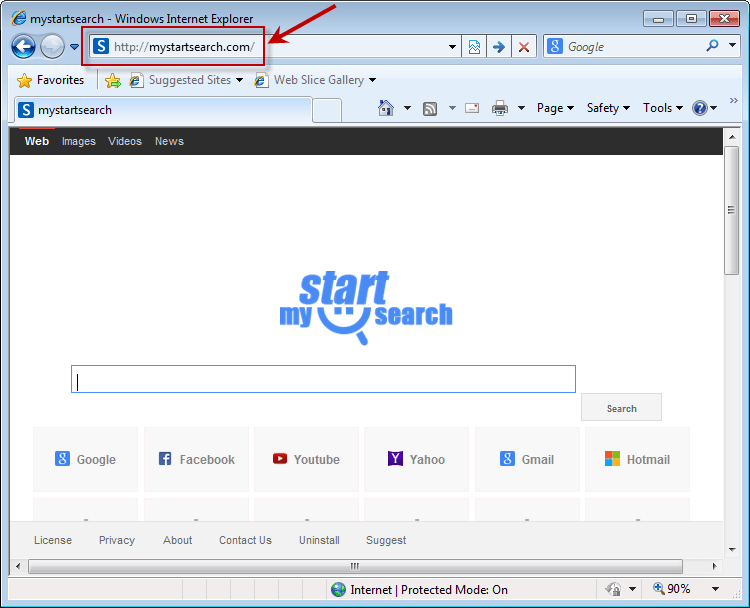Click the Compatibility View icon
This screenshot has width=750, height=608.
[474, 47]
